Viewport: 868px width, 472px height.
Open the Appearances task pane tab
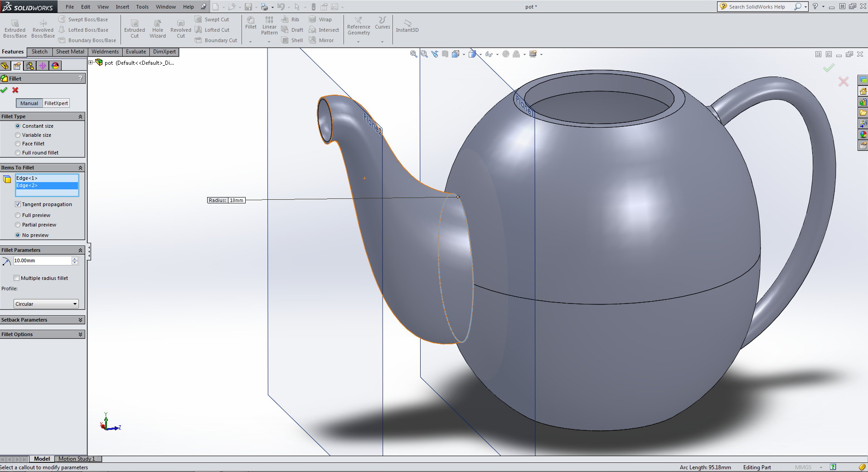[x=863, y=135]
